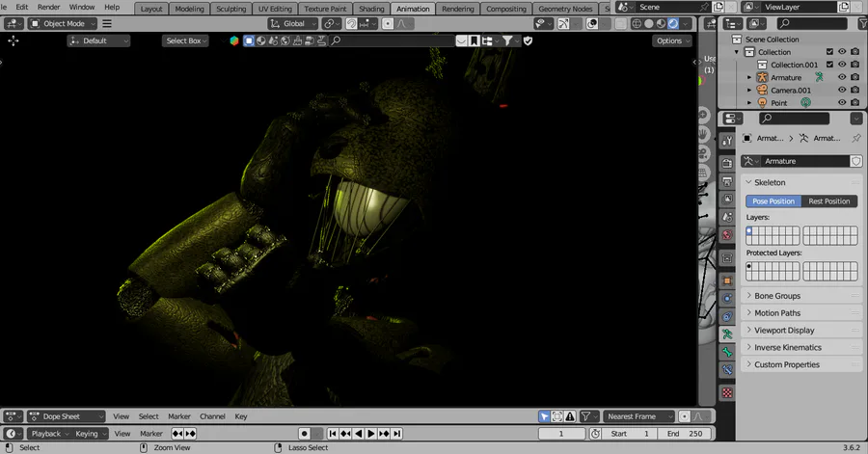
Task: Click the move cursor tool icon
Action: coord(14,40)
